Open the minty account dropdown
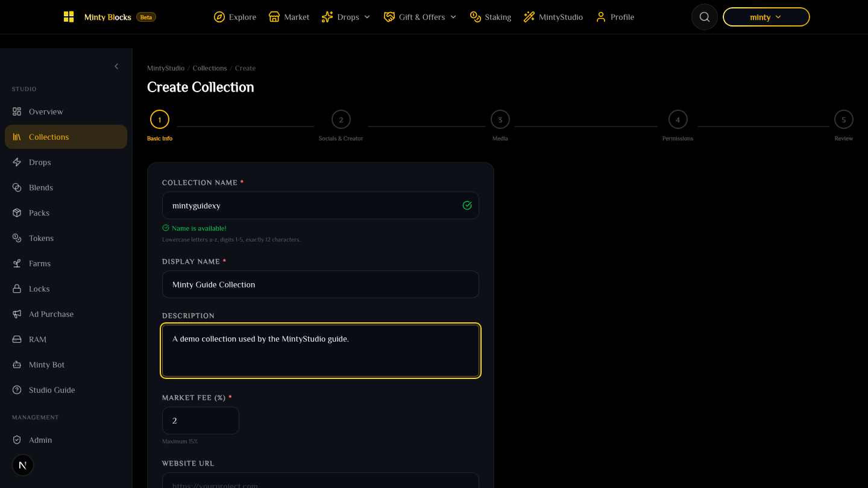Screen dimensions: 868x488 766,17
